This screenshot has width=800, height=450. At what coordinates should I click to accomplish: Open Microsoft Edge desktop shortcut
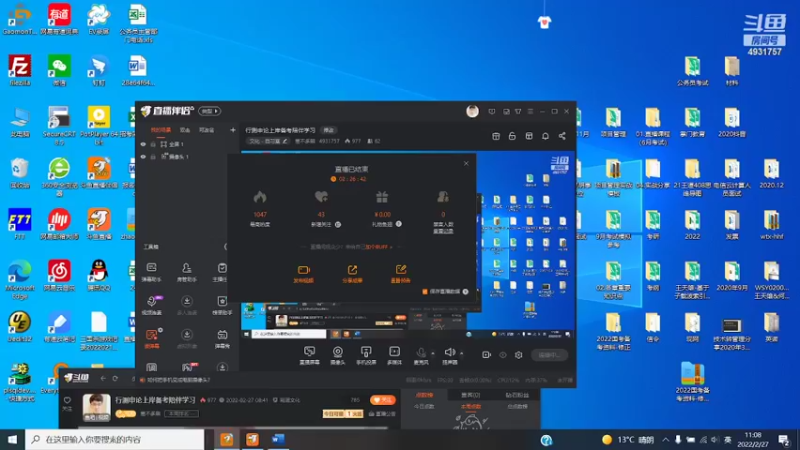click(19, 278)
